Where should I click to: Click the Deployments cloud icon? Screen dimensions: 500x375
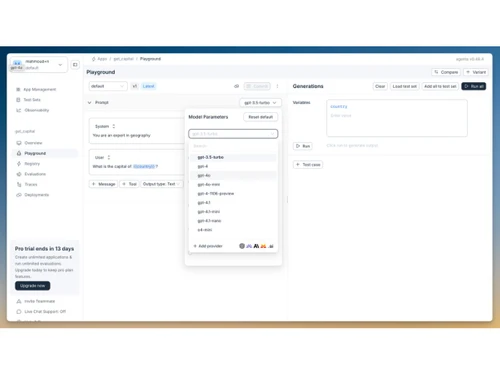pyautogui.click(x=19, y=195)
